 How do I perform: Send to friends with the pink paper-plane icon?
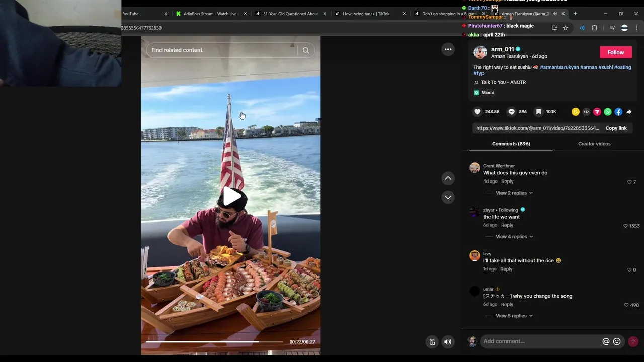tap(597, 112)
